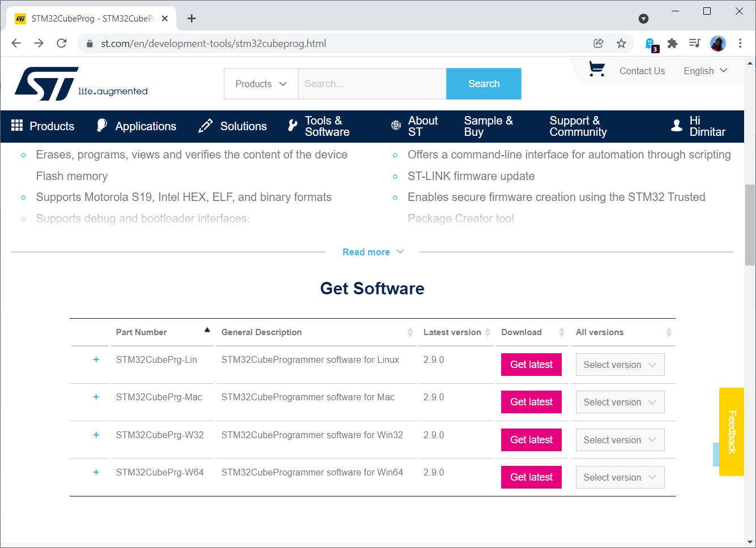This screenshot has height=548, width=756.
Task: Open Chrome three-dot menu
Action: click(740, 43)
